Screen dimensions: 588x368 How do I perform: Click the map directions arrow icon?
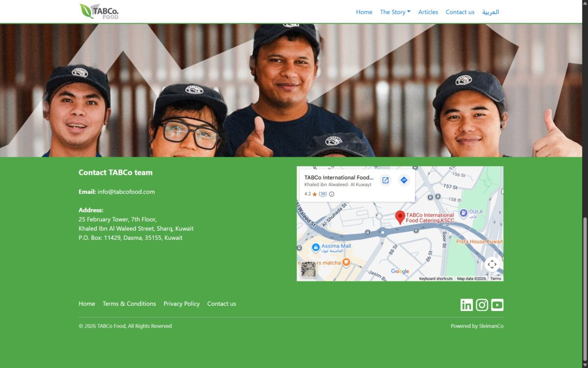pos(404,180)
